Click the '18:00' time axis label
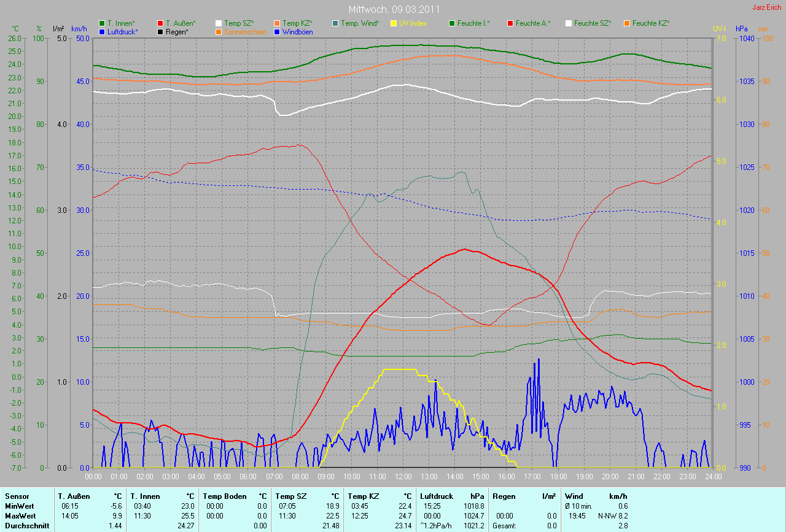This screenshot has width=786, height=532. coord(558,476)
